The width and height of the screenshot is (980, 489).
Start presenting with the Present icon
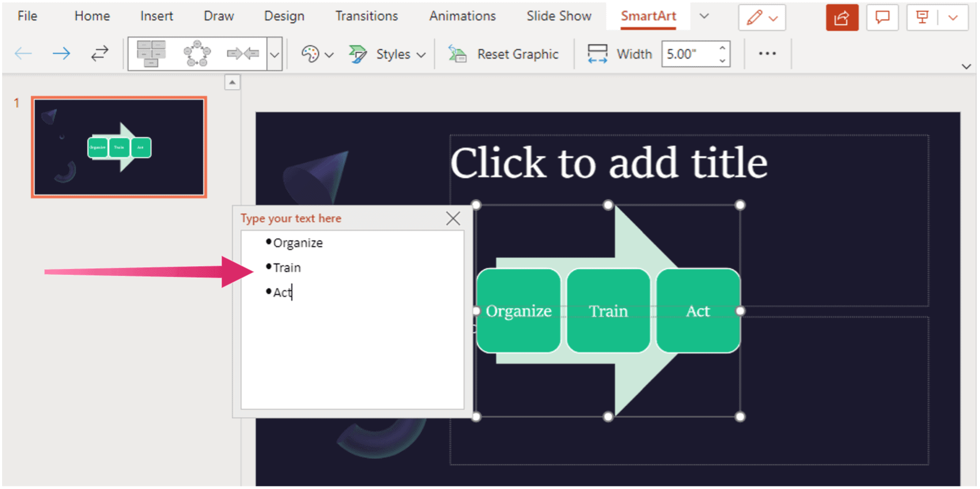tap(922, 18)
